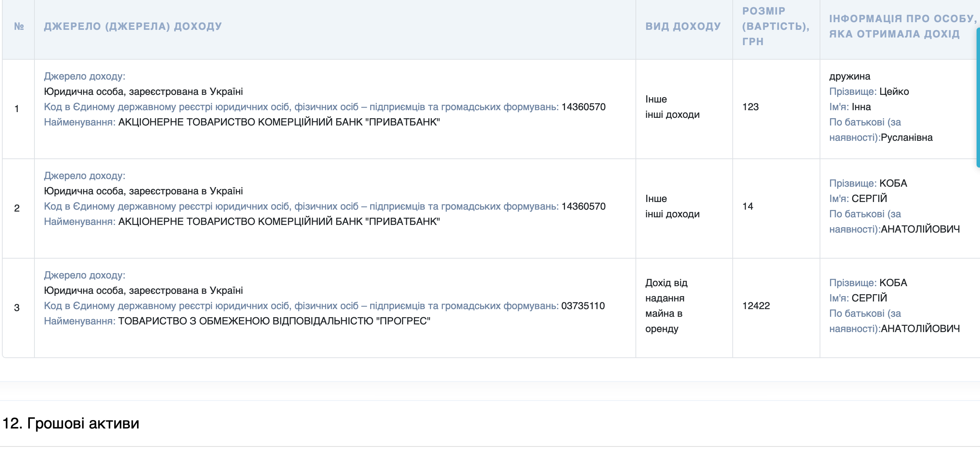Click "Інше інші доходи" in row 2
The width and height of the screenshot is (980, 461).
[672, 207]
